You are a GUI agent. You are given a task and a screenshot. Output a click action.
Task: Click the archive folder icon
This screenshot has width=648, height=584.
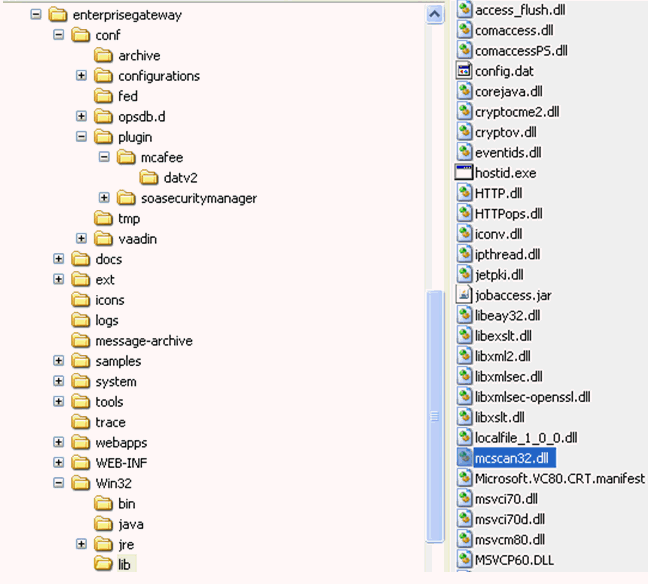103,55
